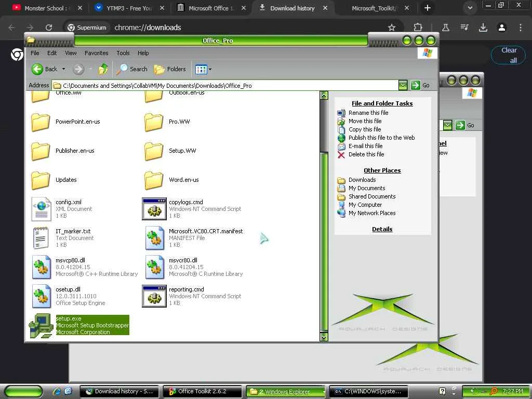The width and height of the screenshot is (532, 399).
Task: Expand the Details panel
Action: (x=382, y=229)
